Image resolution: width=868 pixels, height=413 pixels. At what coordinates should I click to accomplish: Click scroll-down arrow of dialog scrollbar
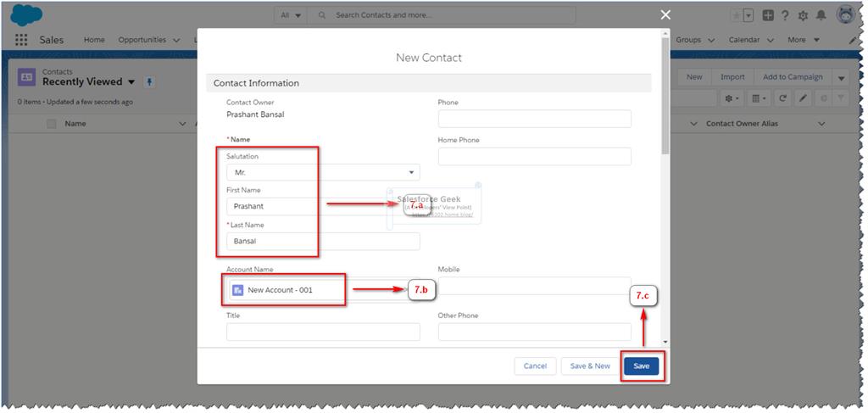[665, 342]
